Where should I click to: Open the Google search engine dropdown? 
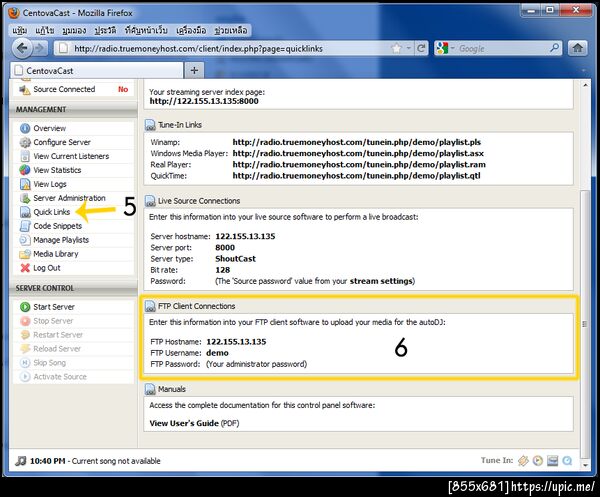pyautogui.click(x=453, y=48)
